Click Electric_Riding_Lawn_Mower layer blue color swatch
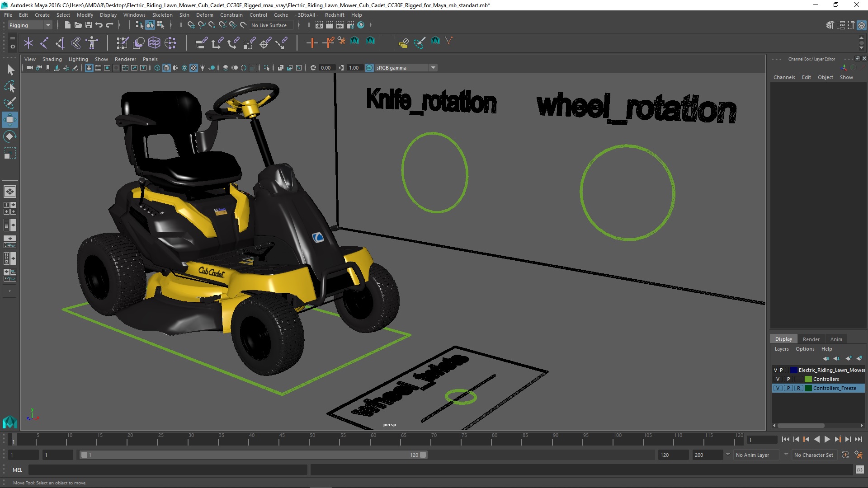This screenshot has height=488, width=868. (x=793, y=370)
